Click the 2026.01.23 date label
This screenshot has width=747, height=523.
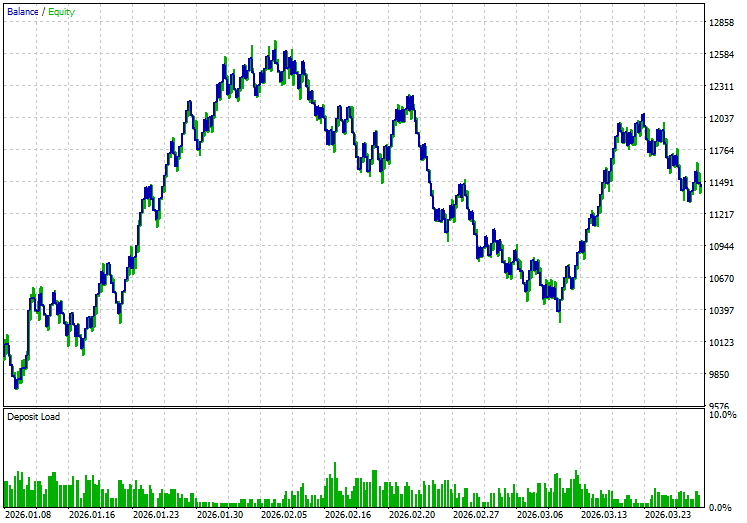point(156,514)
